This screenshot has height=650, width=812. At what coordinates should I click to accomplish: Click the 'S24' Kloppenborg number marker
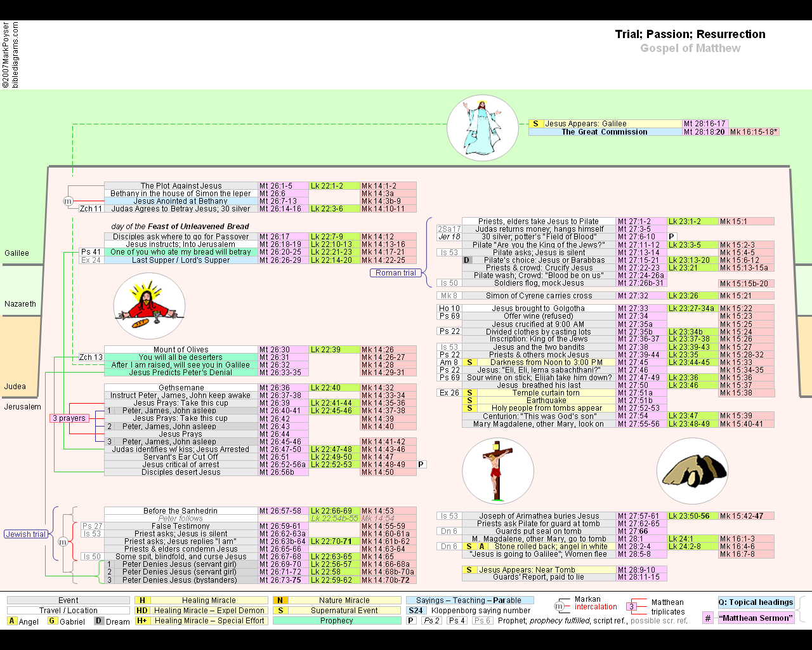click(x=416, y=610)
